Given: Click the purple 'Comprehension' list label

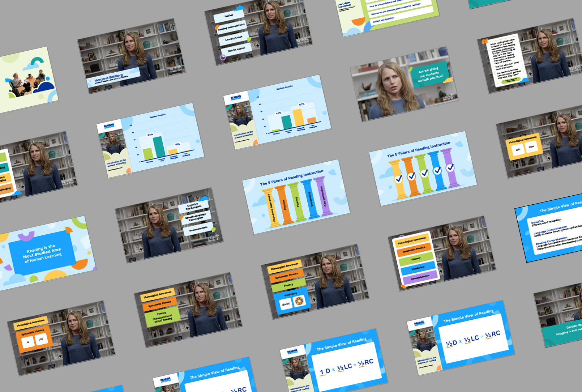Looking at the screenshot, I should [x=420, y=278].
